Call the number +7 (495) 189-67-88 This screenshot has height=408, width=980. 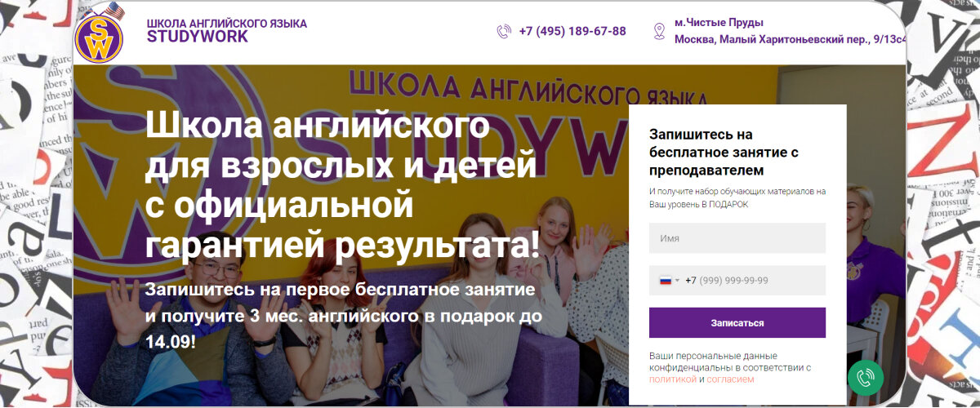(x=572, y=32)
